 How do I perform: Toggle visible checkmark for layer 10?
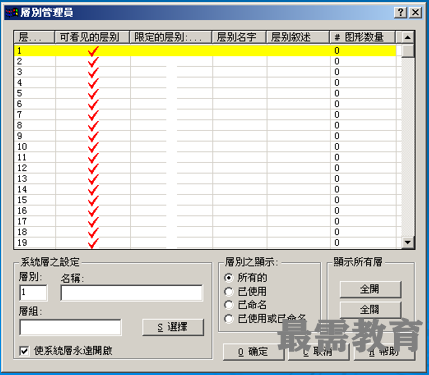(93, 147)
